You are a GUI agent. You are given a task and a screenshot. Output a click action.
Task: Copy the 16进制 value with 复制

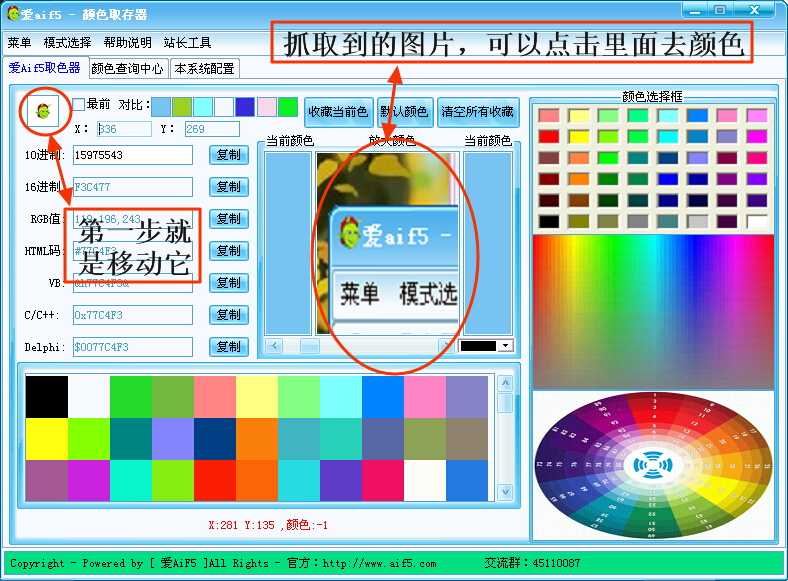[229, 187]
